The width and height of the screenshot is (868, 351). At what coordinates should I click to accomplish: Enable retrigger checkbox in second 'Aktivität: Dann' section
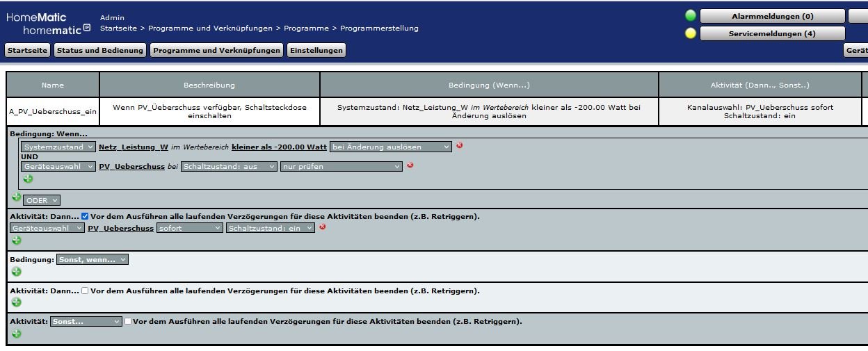point(85,291)
